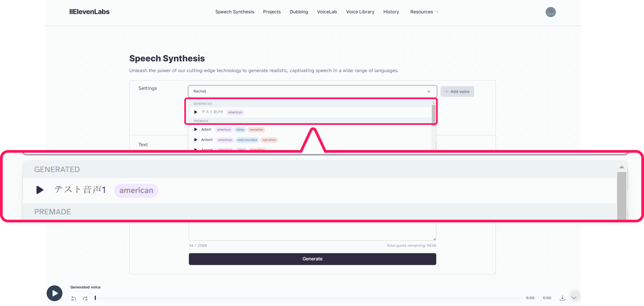Click the rewind 10 seconds icon
644x306 pixels.
74,298
